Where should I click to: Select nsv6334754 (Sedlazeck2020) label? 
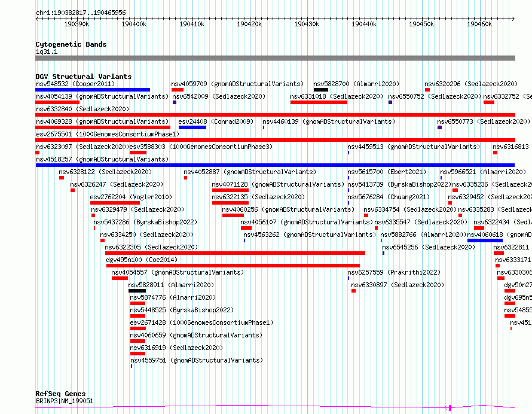410,209
